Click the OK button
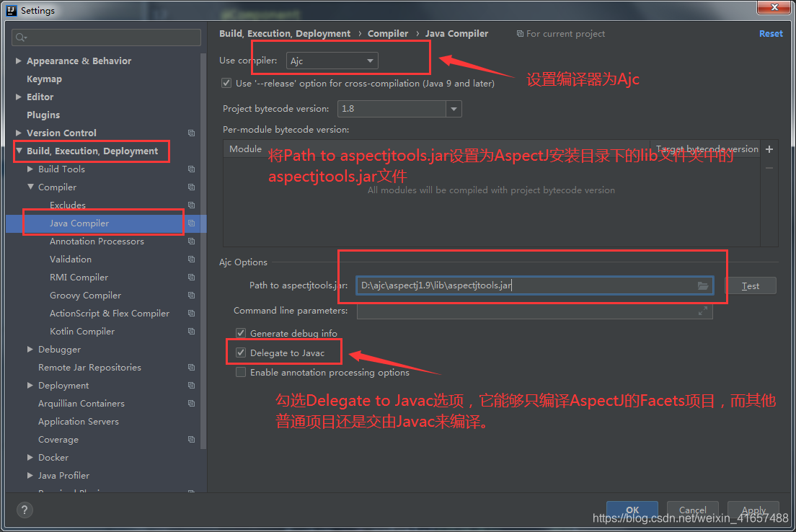The image size is (796, 532). 632,510
